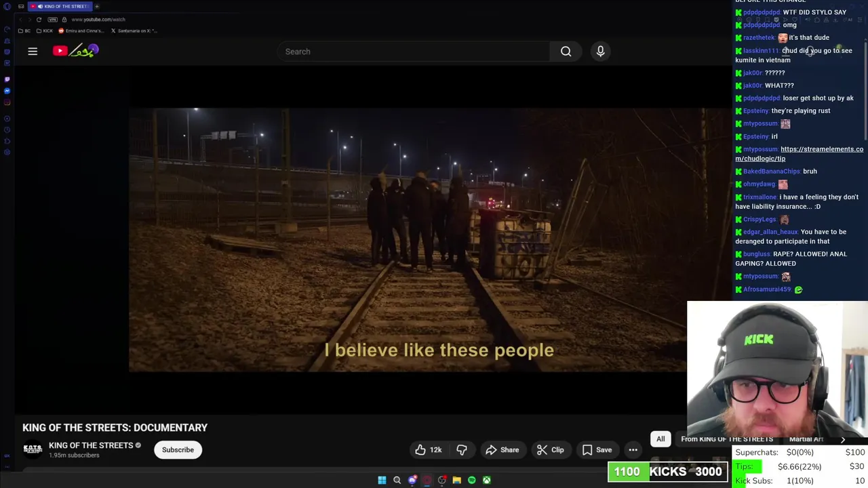This screenshot has width=868, height=488.
Task: Open Spotify from the taskbar
Action: 471,480
